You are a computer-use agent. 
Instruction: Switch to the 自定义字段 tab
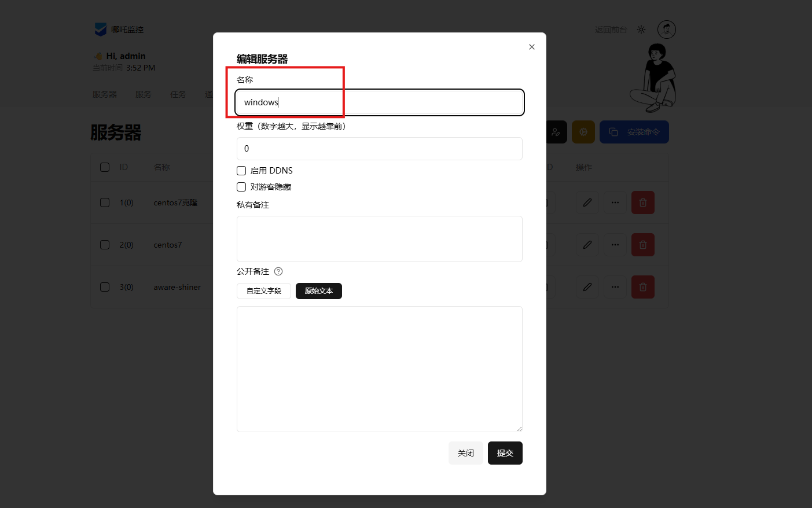pos(264,291)
